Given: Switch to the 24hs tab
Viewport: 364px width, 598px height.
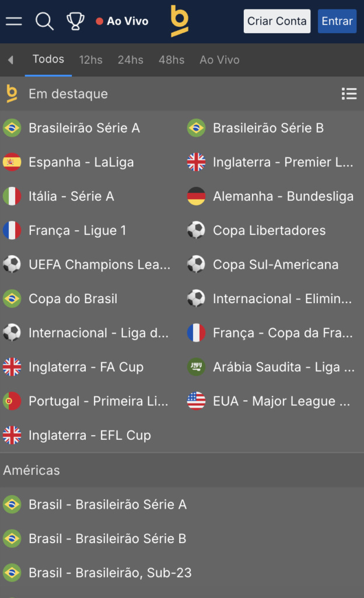Looking at the screenshot, I should (130, 60).
